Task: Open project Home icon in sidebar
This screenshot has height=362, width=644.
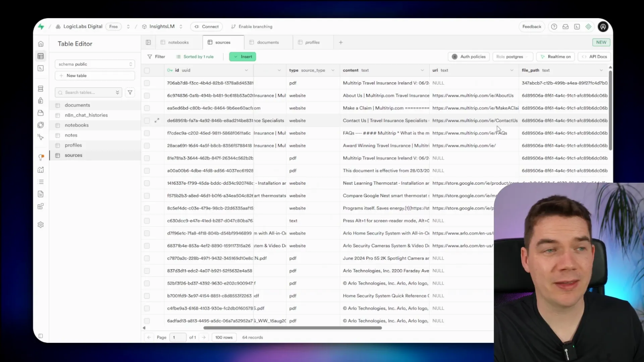Action: point(41,44)
